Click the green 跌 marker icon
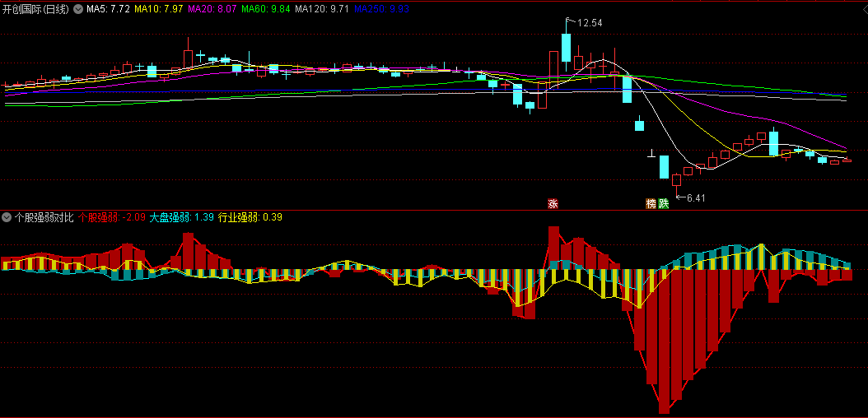 pyautogui.click(x=664, y=203)
